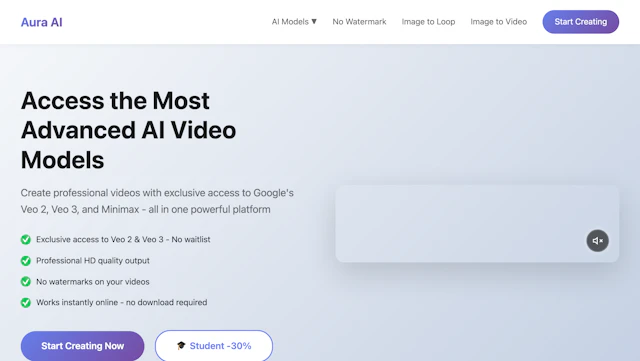Viewport: 640px width, 361px height.
Task: Click the paragraph starting 'Create professional videos with exclusive access'
Action: [157, 201]
